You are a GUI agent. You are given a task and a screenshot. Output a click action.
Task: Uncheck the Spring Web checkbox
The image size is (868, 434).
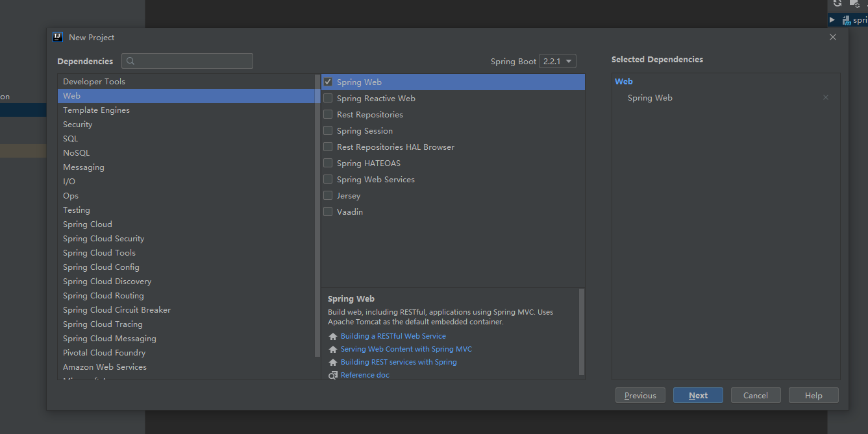pyautogui.click(x=328, y=82)
